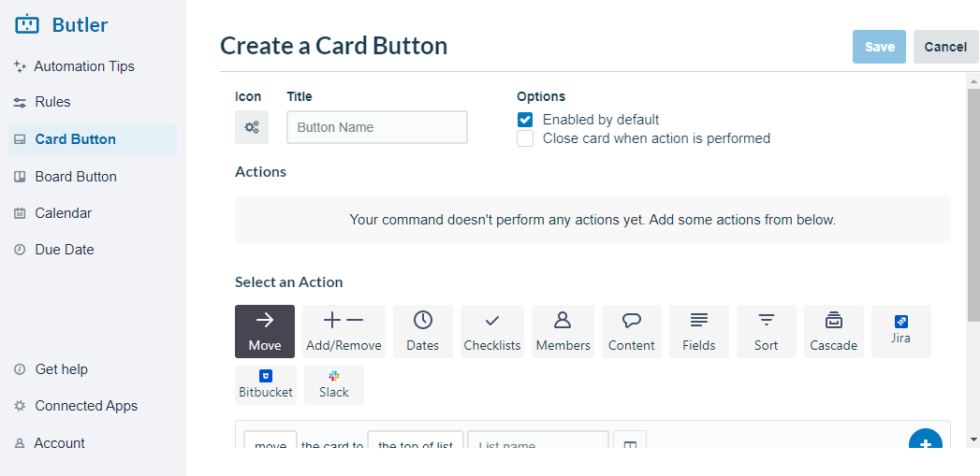The image size is (980, 476).
Task: Click the scrollbar up arrow
Action: [x=973, y=80]
